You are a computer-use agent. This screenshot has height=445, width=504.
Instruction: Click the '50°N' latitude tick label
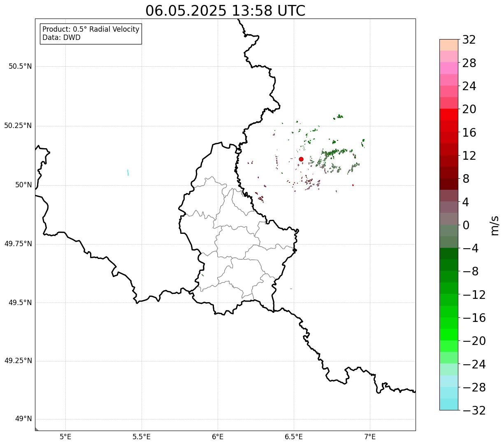pos(23,185)
